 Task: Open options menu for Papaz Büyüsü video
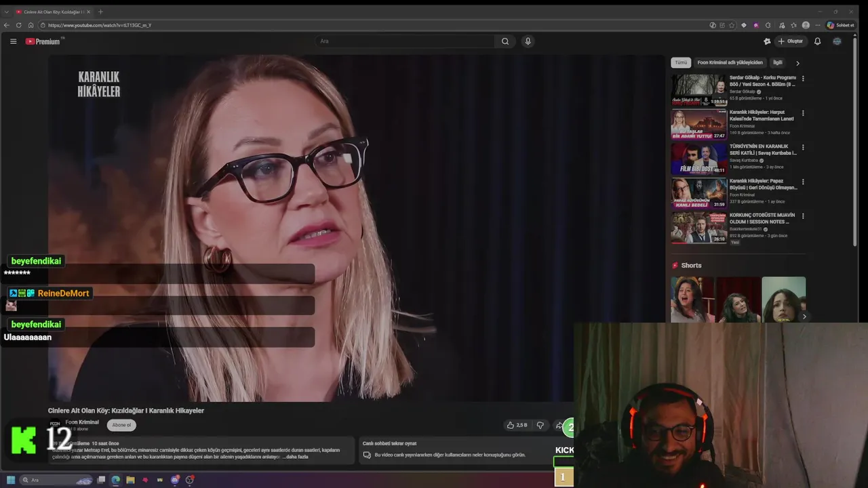803,182
